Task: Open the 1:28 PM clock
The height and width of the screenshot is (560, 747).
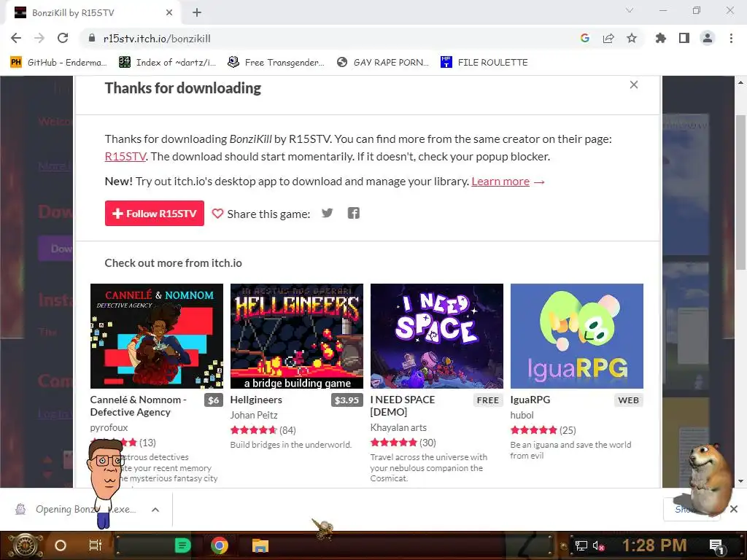Action: tap(654, 545)
